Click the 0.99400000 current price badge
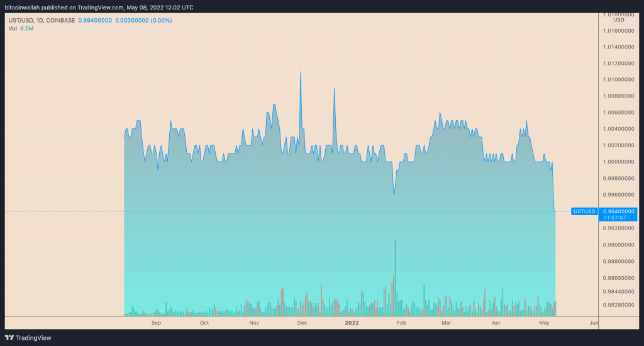 (619, 211)
